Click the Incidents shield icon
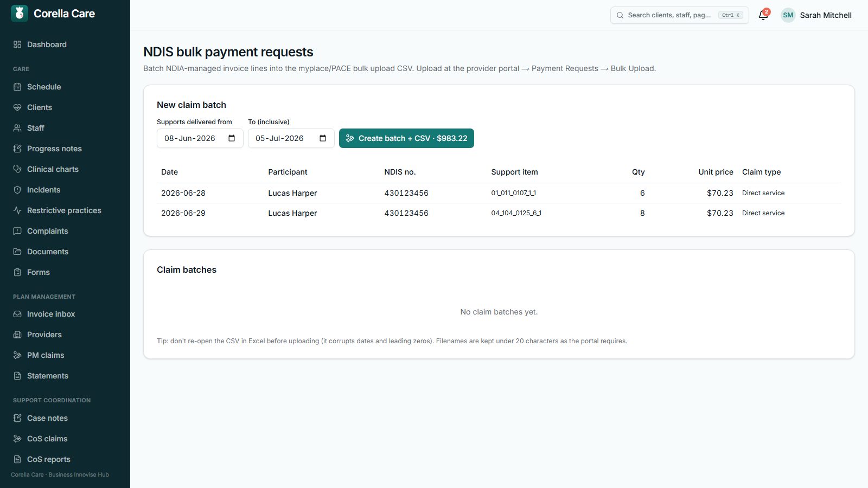This screenshot has width=868, height=488. pyautogui.click(x=17, y=190)
